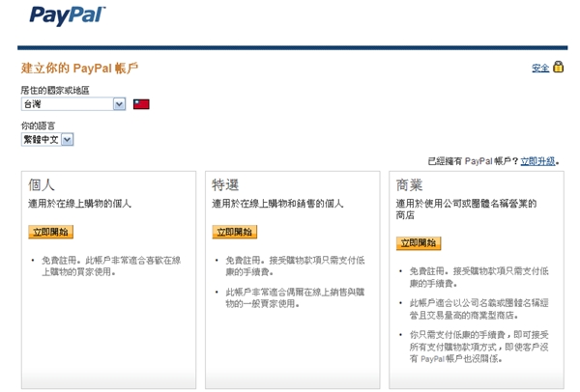The height and width of the screenshot is (392, 580).
Task: Click the 商業 bullet 你只需支付低廉的手續費
Action: pyautogui.click(x=479, y=347)
